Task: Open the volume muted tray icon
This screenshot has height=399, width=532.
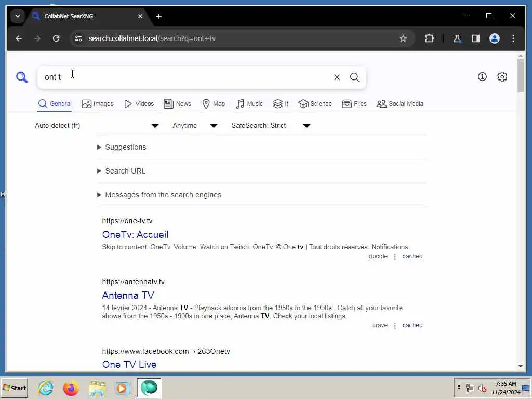Action: pos(483,388)
